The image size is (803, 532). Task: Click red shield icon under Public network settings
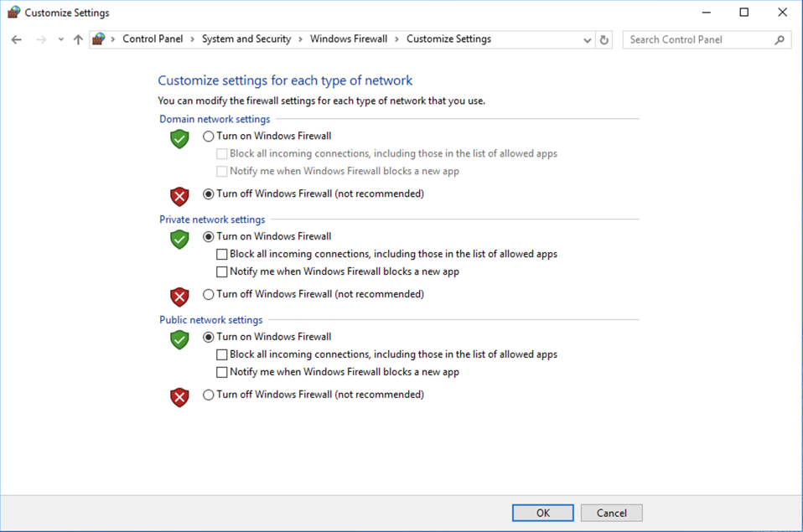pyautogui.click(x=179, y=396)
